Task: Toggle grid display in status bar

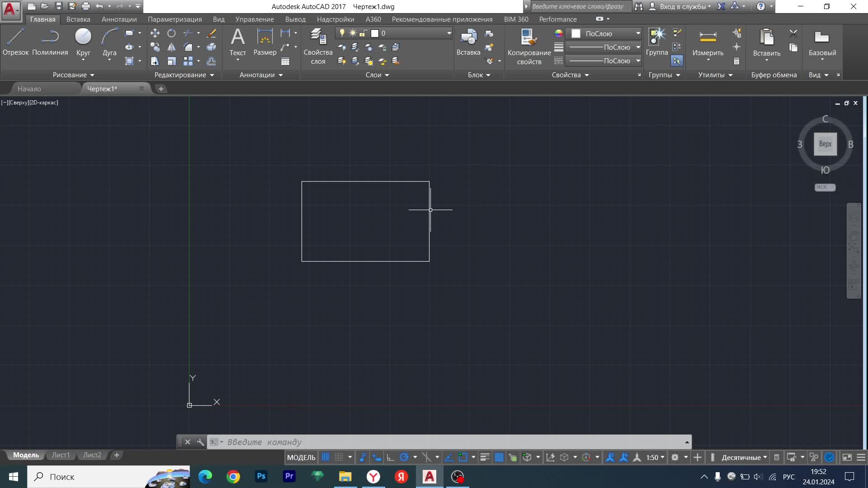Action: click(325, 457)
